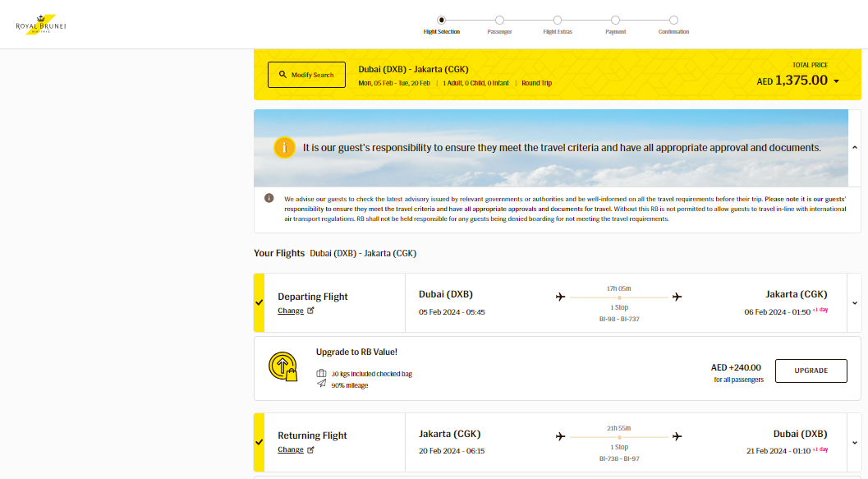Click the 90% mileage paper plane icon

tap(321, 384)
